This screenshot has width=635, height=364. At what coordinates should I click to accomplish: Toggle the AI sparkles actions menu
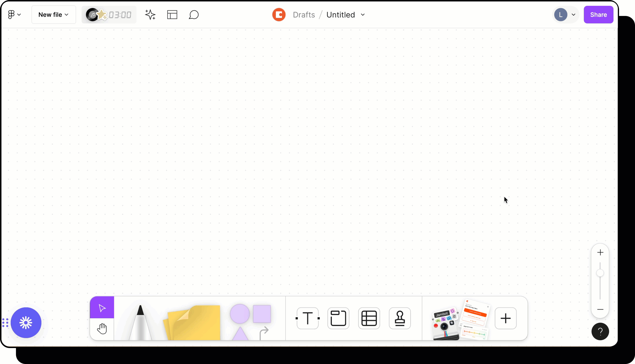(150, 15)
